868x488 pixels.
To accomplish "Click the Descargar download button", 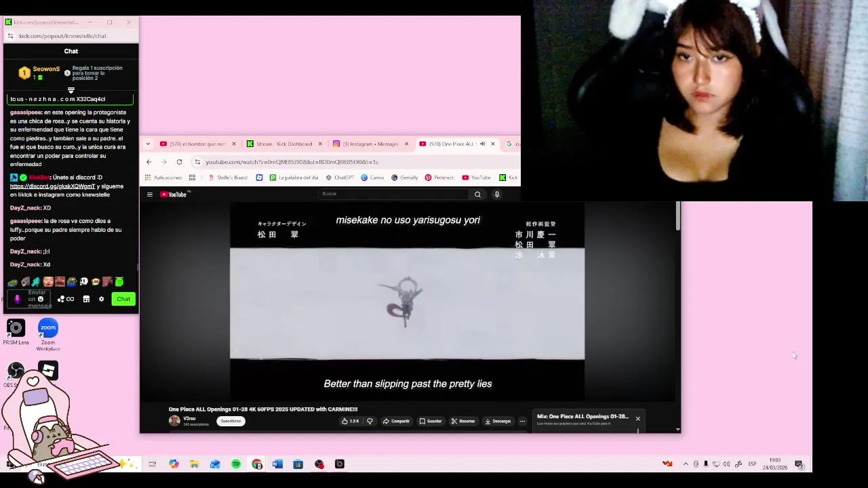I will (498, 421).
